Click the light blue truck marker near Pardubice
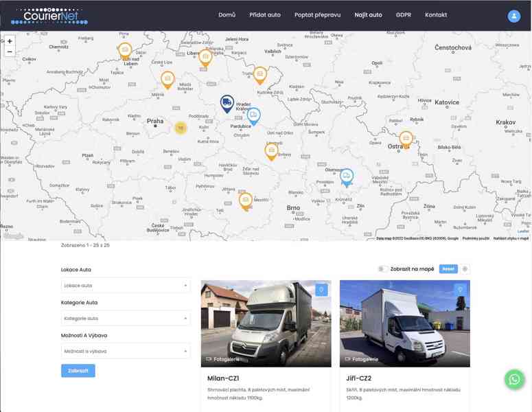 click(x=254, y=115)
